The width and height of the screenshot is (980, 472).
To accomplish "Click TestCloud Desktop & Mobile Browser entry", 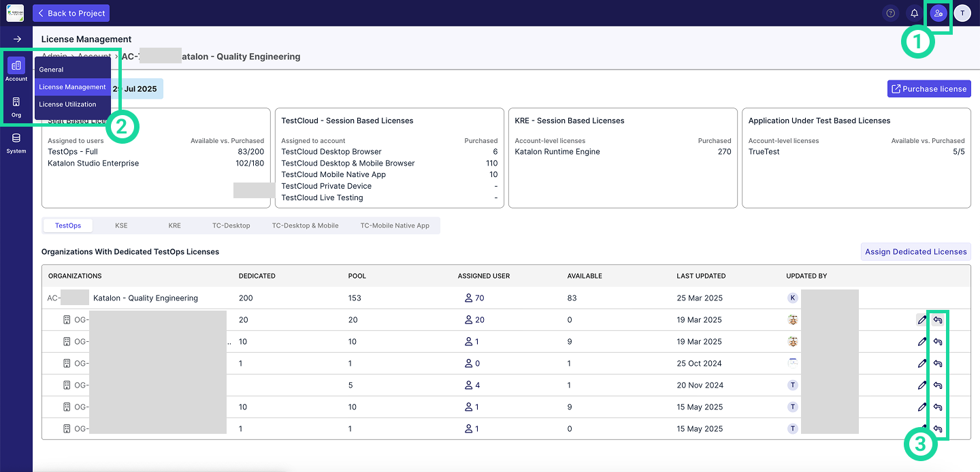I will pyautogui.click(x=348, y=163).
